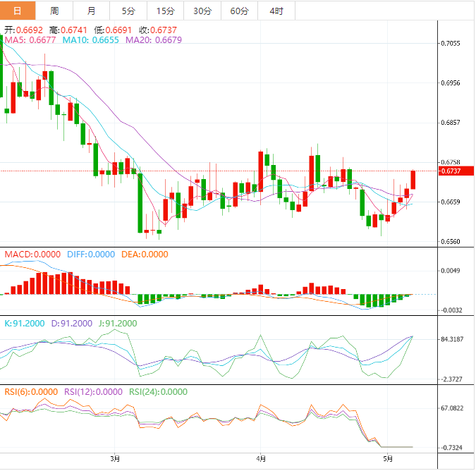
Task: Click the 开:0.6692 open price value
Action: [24, 30]
